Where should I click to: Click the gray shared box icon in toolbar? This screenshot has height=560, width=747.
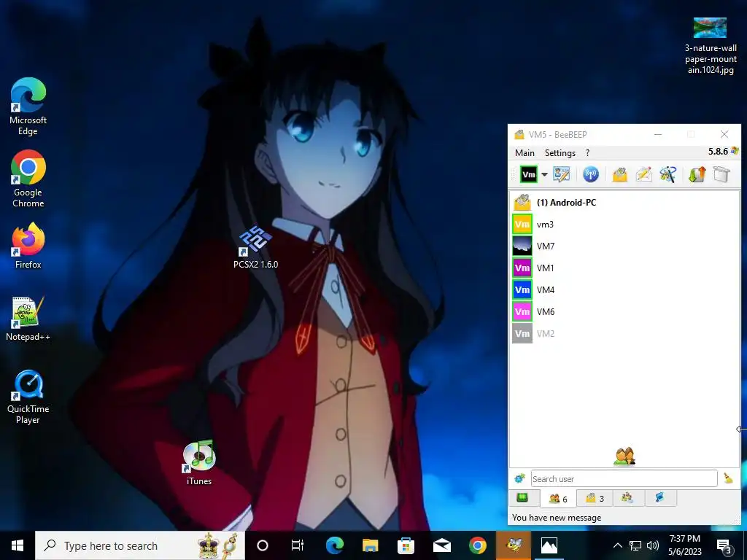721,174
